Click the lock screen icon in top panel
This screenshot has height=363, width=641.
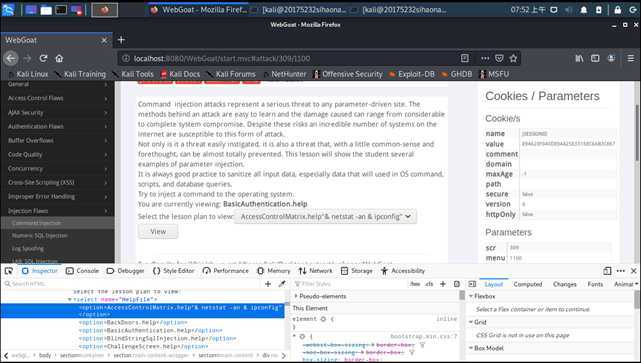point(618,10)
